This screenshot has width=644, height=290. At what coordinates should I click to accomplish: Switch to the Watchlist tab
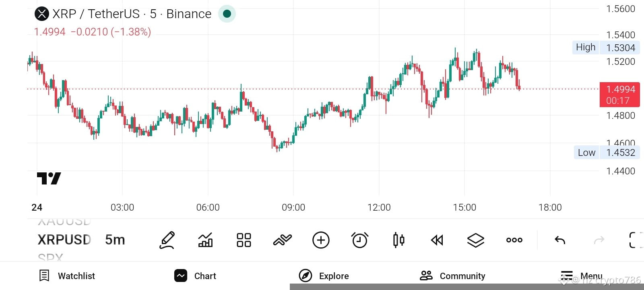(67, 276)
